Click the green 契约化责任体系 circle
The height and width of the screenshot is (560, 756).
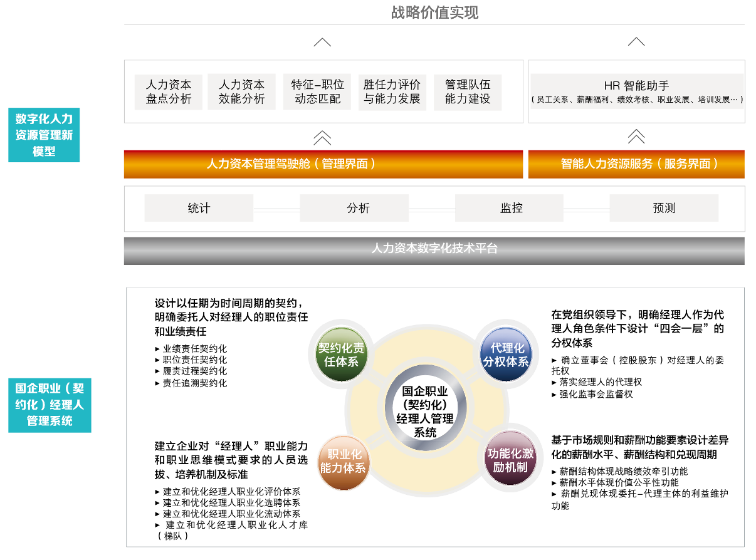click(340, 355)
